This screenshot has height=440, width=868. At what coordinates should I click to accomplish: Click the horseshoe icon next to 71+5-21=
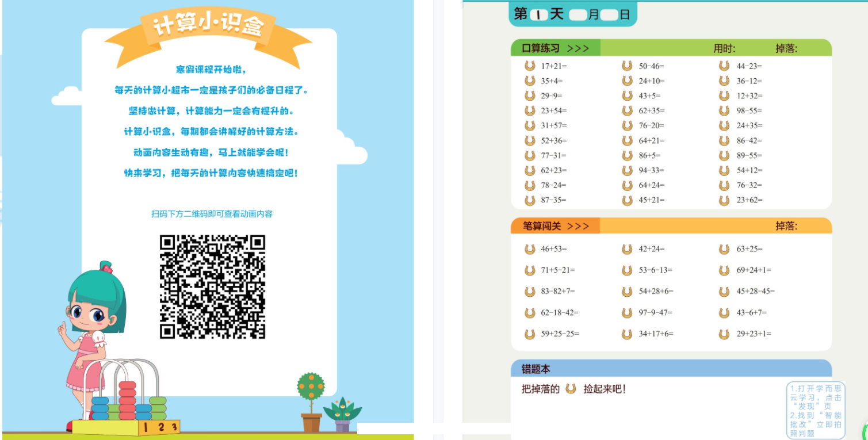point(530,270)
